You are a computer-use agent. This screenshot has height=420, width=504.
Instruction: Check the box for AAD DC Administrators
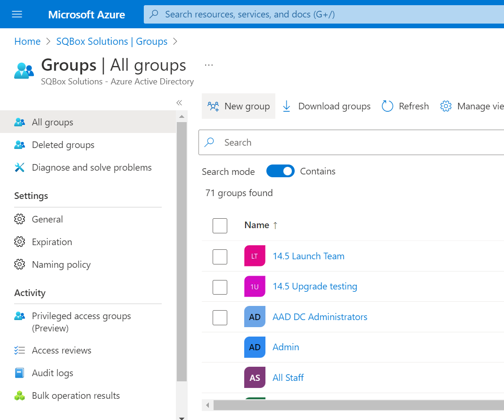click(x=220, y=318)
